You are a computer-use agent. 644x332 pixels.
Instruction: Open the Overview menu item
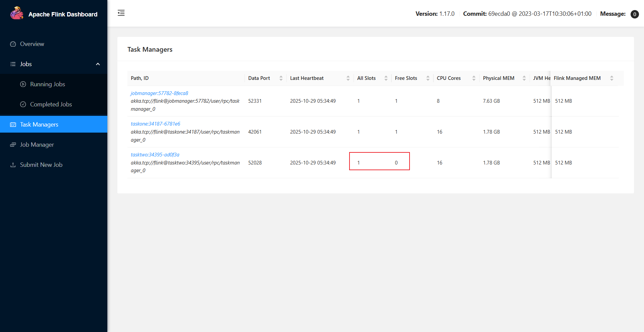(x=54, y=44)
